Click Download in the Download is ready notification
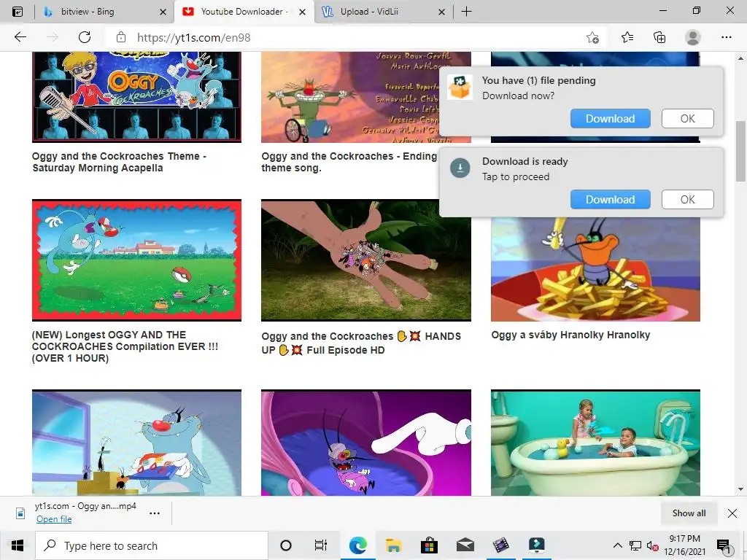The height and width of the screenshot is (560, 747). 611,200
